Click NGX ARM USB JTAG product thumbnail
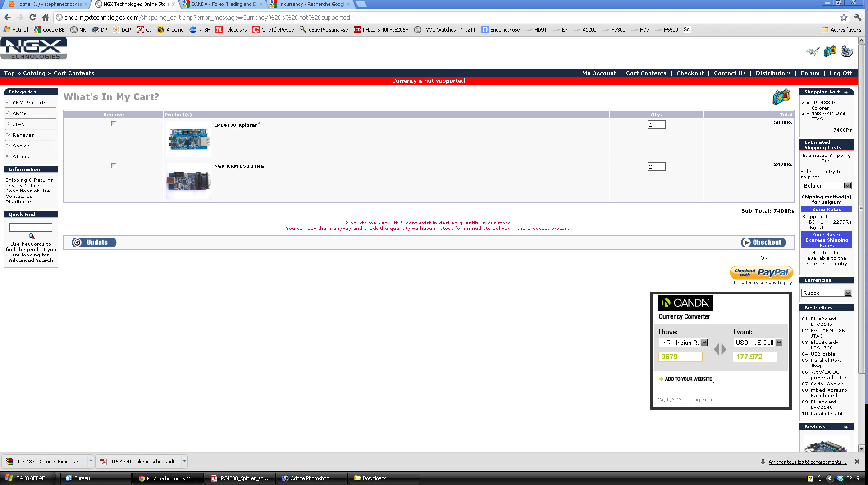This screenshot has height=485, width=868. pyautogui.click(x=188, y=181)
